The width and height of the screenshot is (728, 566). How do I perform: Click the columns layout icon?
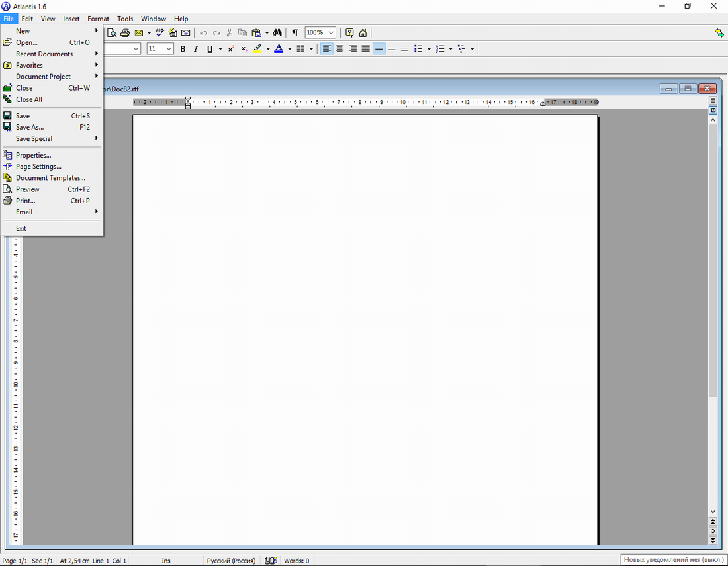click(300, 49)
